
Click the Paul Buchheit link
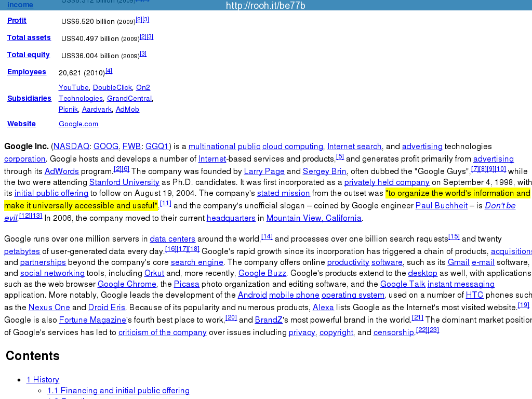[441, 206]
